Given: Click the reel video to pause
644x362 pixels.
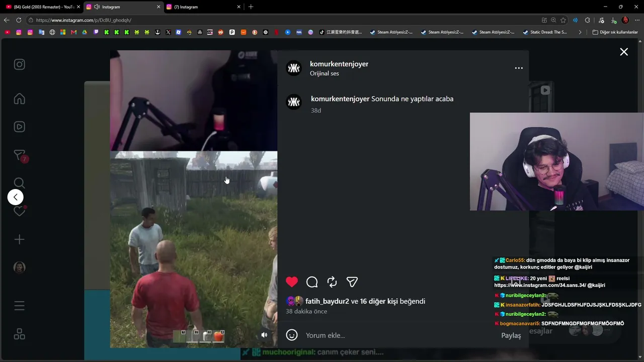Looking at the screenshot, I should [x=194, y=199].
